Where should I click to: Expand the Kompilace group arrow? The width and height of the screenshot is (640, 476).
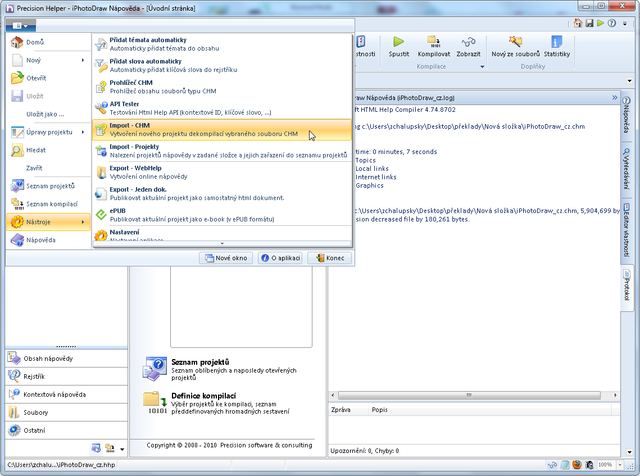[482, 67]
